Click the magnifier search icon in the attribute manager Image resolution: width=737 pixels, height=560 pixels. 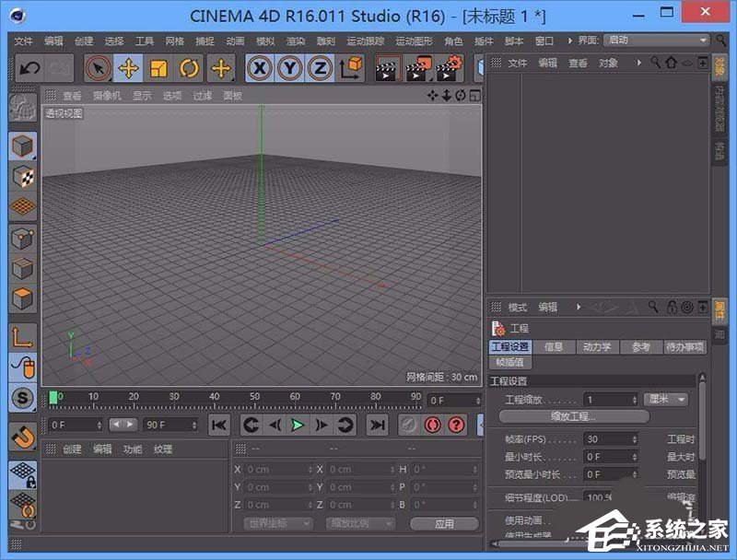click(654, 307)
